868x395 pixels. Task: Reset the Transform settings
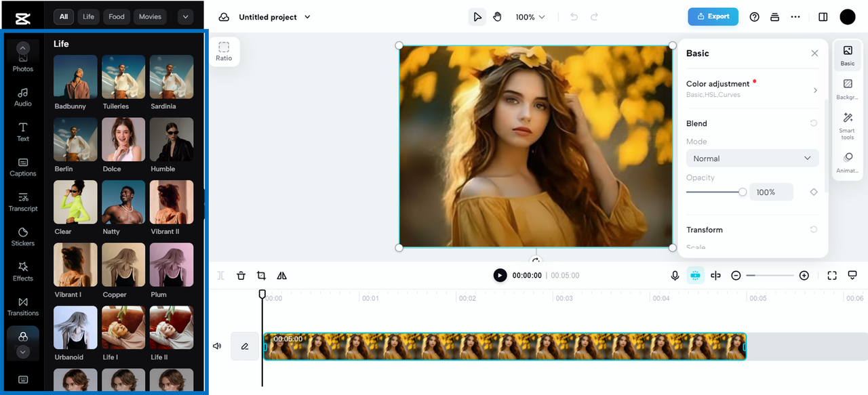[x=814, y=230]
